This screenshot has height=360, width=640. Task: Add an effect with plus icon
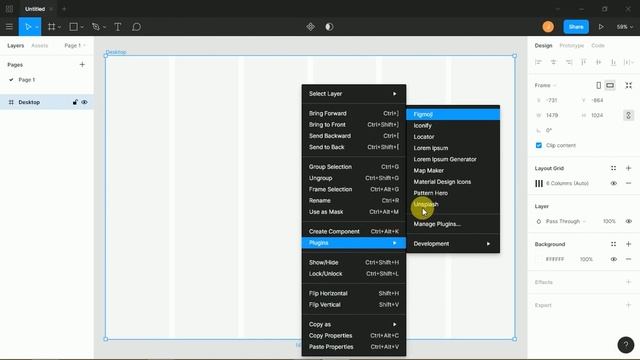click(629, 282)
